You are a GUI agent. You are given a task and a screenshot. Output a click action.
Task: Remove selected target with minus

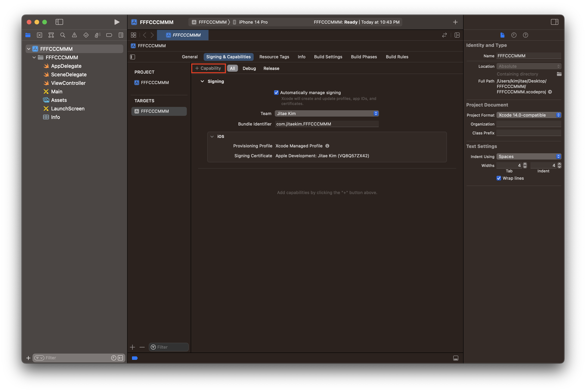pyautogui.click(x=142, y=347)
